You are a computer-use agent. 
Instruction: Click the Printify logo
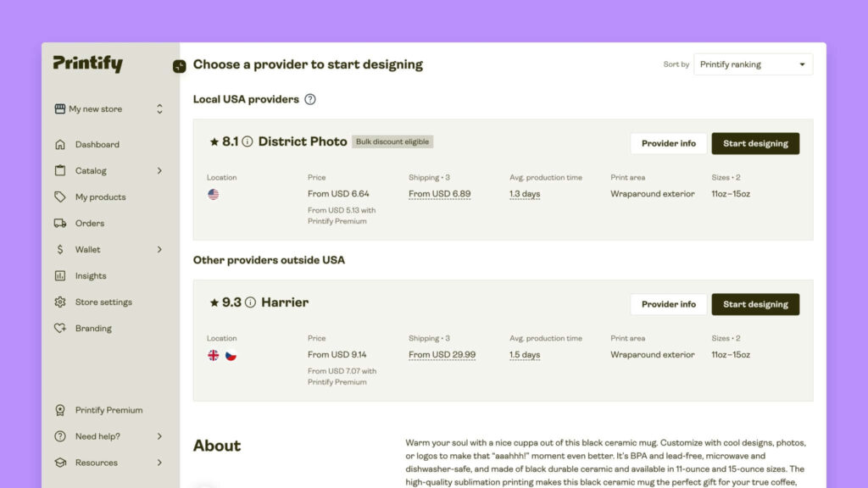[x=88, y=64]
